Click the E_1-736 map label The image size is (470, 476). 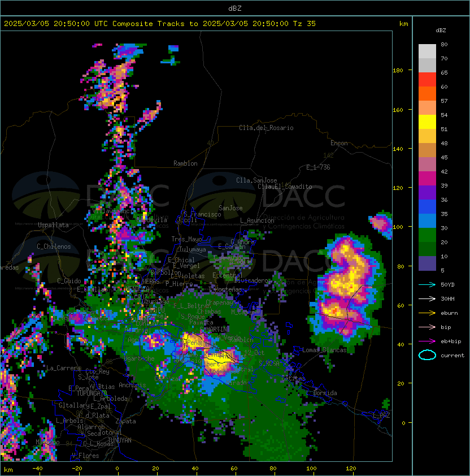click(318, 167)
